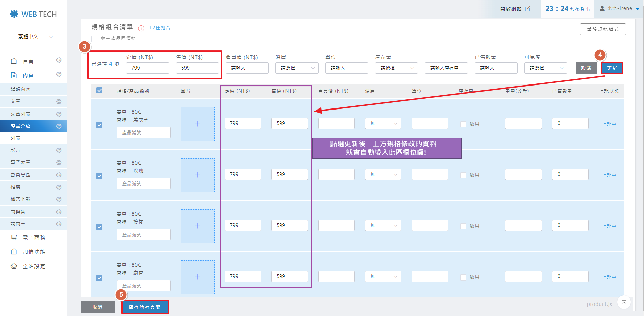Open 全站設定 from the sidebar
The image size is (644, 316).
[x=33, y=266]
